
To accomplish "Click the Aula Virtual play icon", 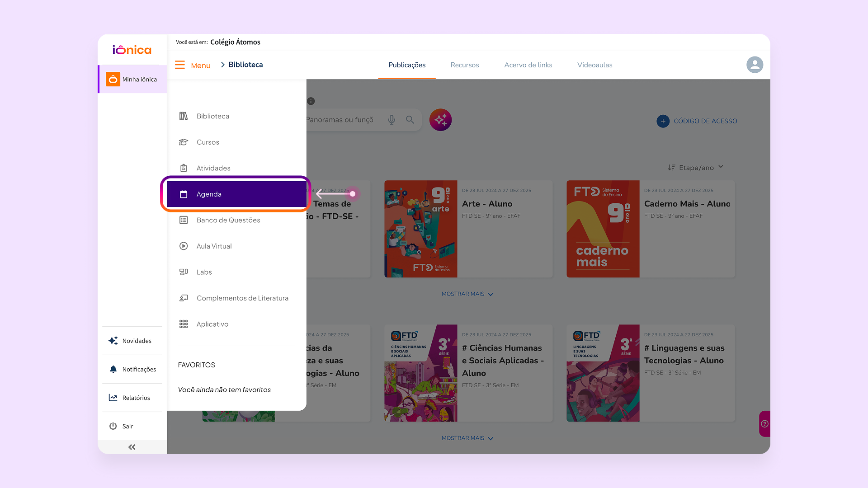I will (x=184, y=246).
